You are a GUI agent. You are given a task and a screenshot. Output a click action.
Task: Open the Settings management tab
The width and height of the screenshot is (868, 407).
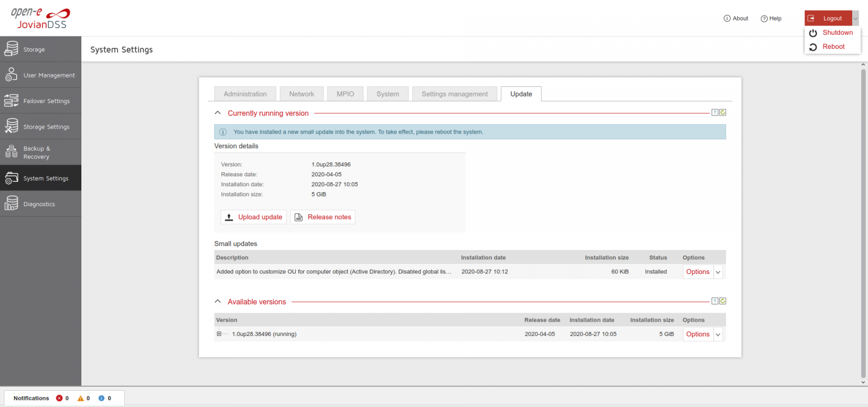455,94
